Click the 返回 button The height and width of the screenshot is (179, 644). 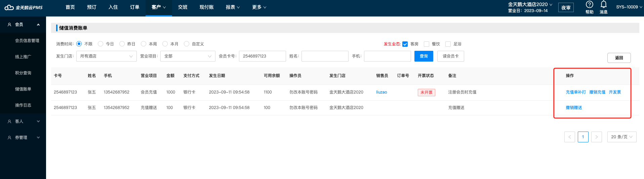click(619, 58)
